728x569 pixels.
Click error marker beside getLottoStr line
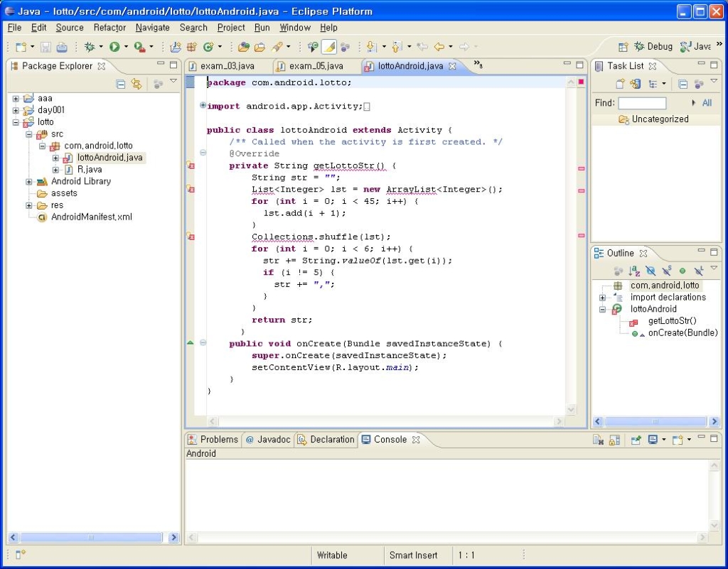click(191, 166)
